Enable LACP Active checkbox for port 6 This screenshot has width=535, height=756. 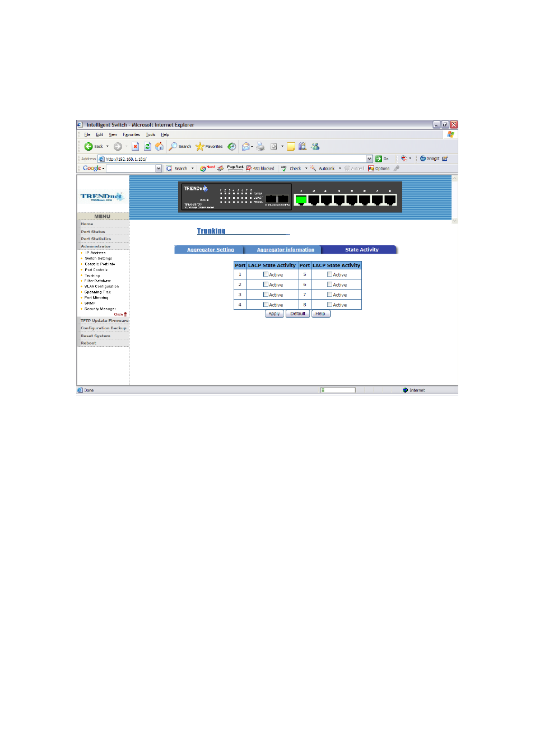coord(329,284)
